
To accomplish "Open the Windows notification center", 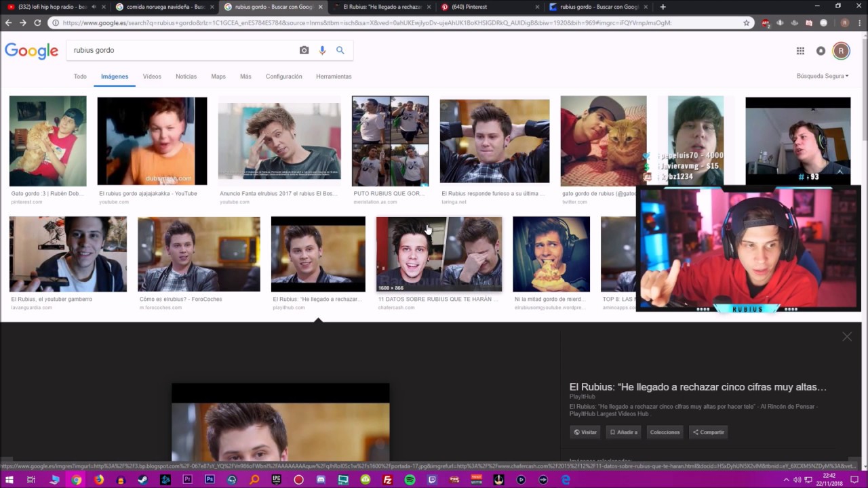I will coord(854,480).
